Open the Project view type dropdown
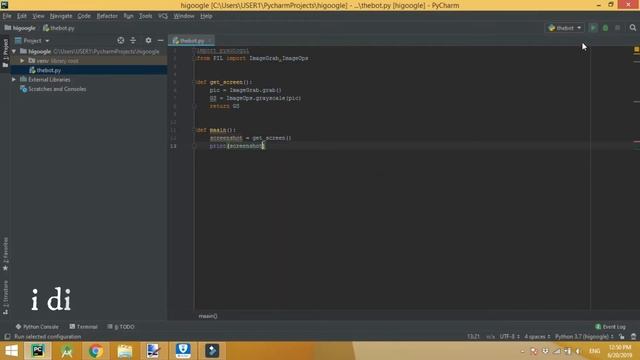Viewport: 640px width, 360px height. coord(32,40)
